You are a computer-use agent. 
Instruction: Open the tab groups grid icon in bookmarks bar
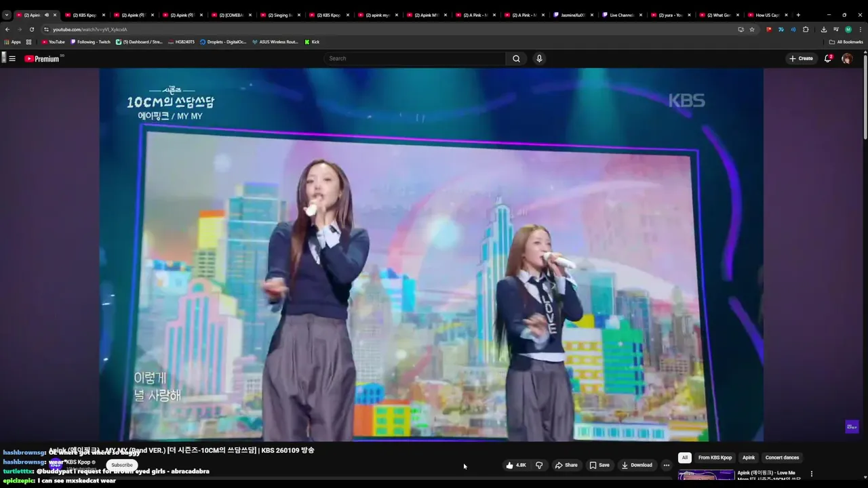coord(28,42)
